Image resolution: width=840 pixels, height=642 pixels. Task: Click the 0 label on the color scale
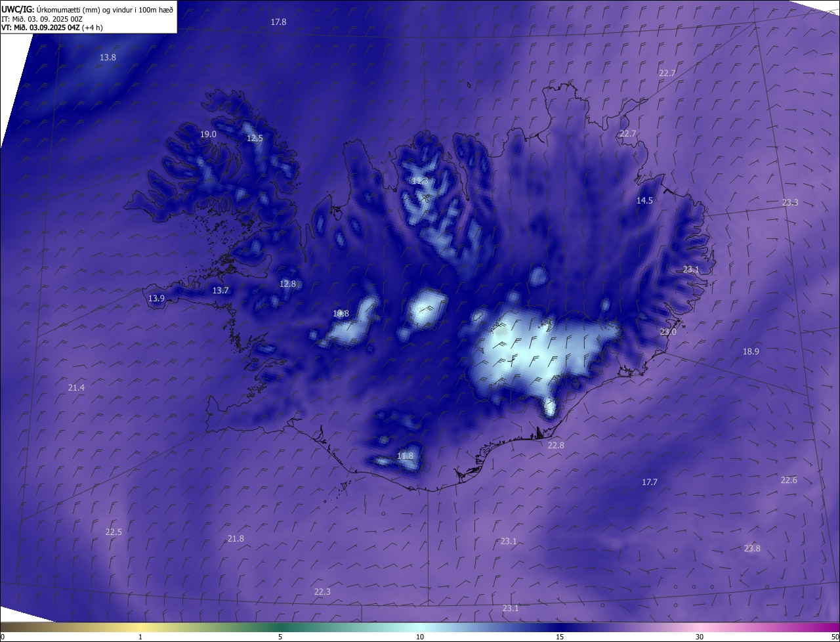(x=3, y=637)
